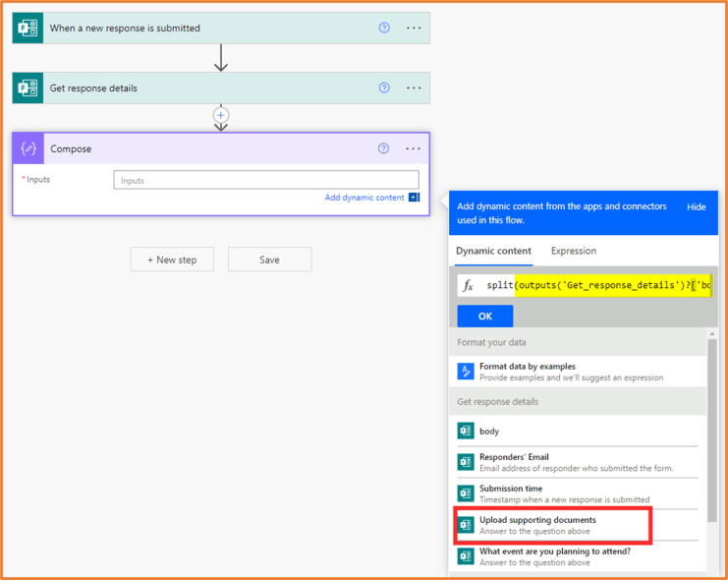Open help for 'Get response details'
The image size is (728, 580).
[x=384, y=87]
